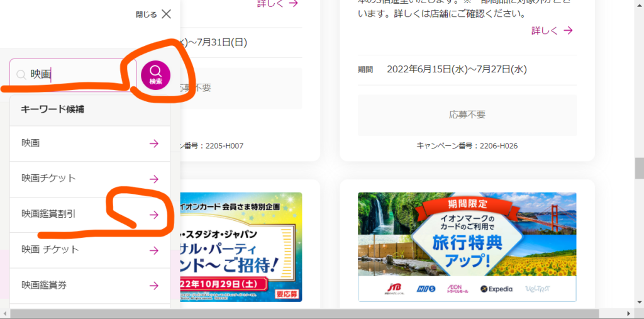Select the 映画 keyword suggestion
The image size is (644, 319).
coord(30,143)
